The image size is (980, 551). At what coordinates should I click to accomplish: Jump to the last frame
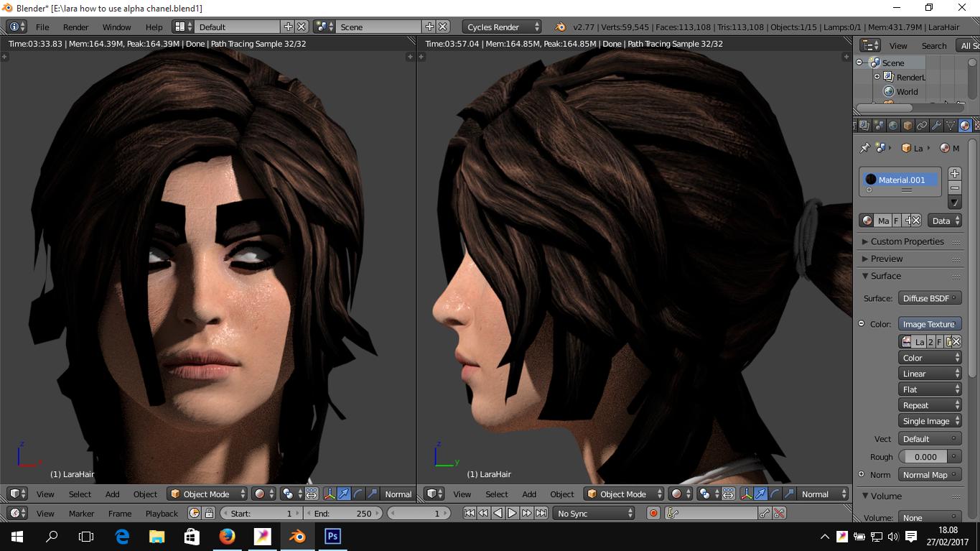point(541,513)
